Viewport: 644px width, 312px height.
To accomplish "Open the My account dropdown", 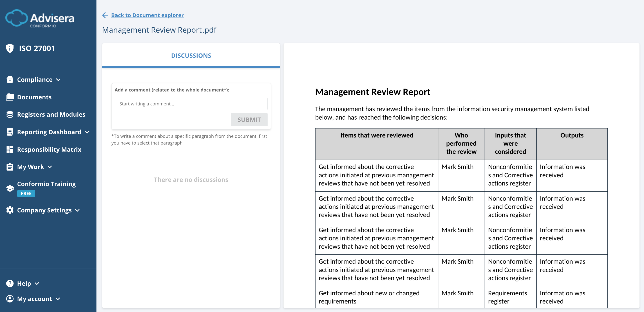I will (x=57, y=299).
